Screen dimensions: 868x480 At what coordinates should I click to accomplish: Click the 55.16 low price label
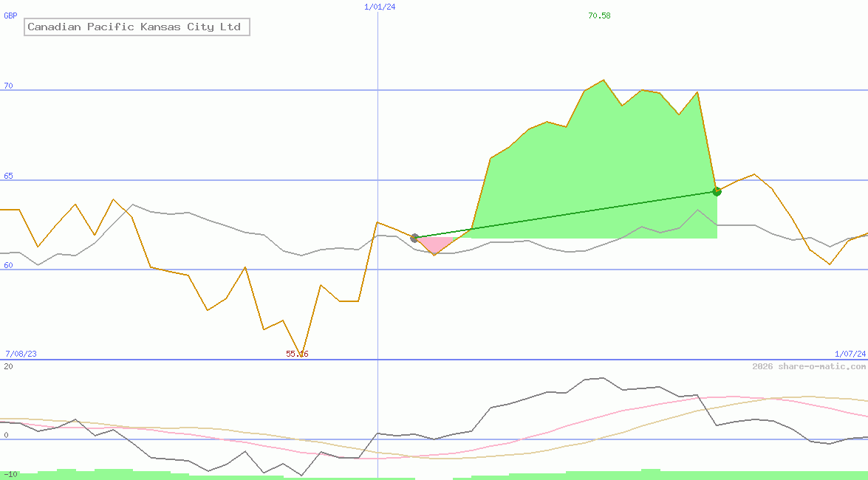[x=297, y=354]
